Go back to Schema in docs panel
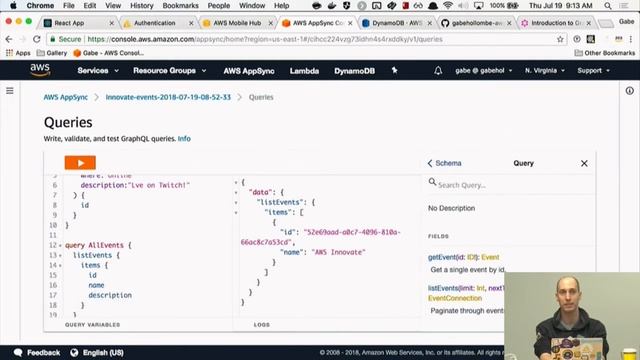This screenshot has width=640, height=360. [444, 163]
